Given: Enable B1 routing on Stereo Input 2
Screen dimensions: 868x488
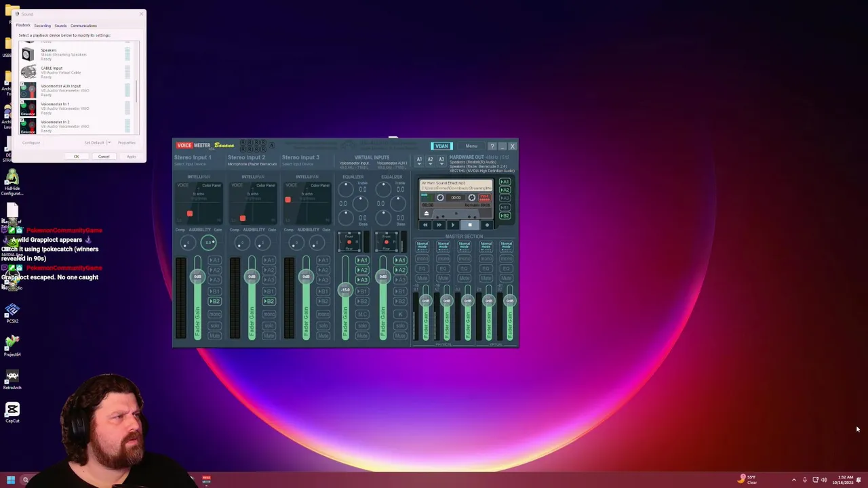Looking at the screenshot, I should click(x=269, y=291).
